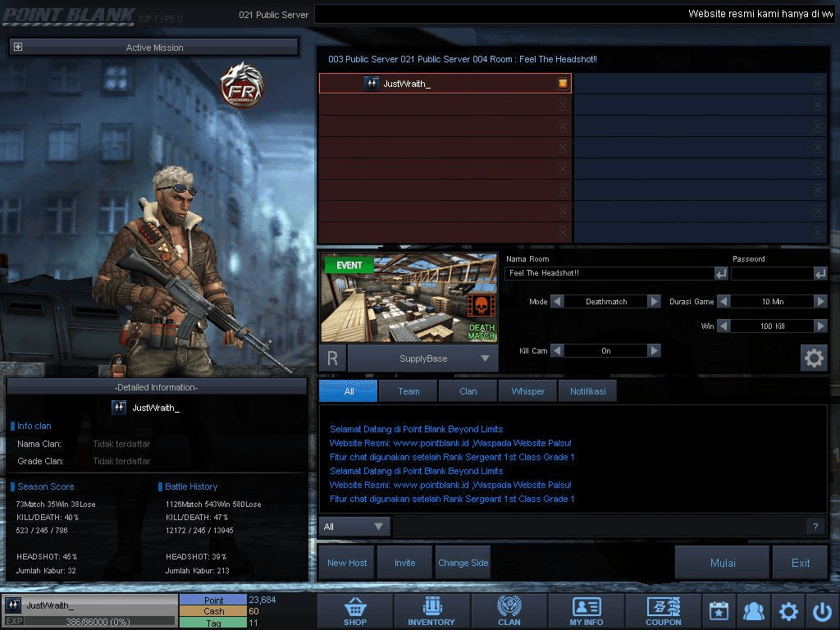Click the New Host button
The width and height of the screenshot is (840, 630).
click(347, 563)
